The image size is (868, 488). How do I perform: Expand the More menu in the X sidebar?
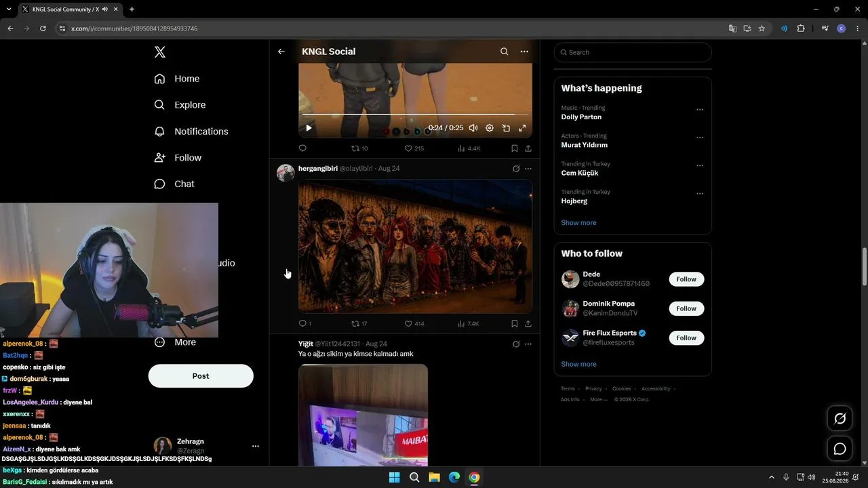tap(175, 342)
